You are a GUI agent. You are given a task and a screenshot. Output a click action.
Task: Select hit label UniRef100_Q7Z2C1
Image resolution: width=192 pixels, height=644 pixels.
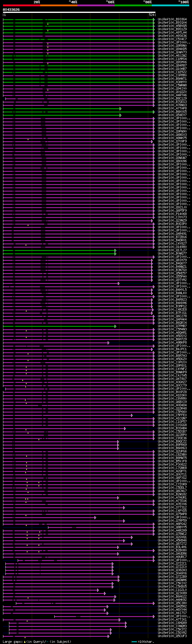172,563
